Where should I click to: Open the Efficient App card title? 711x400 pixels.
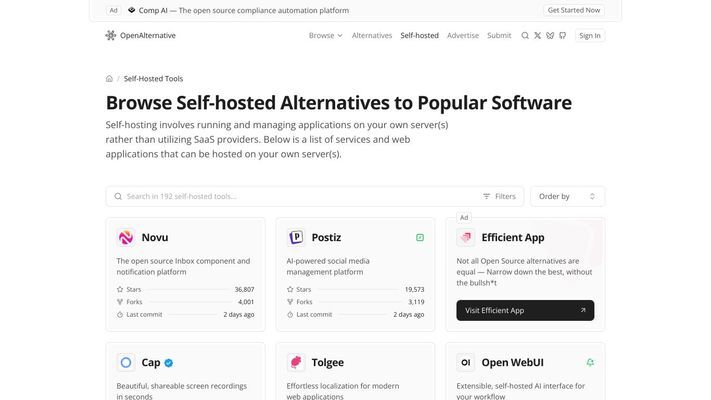[x=513, y=237]
